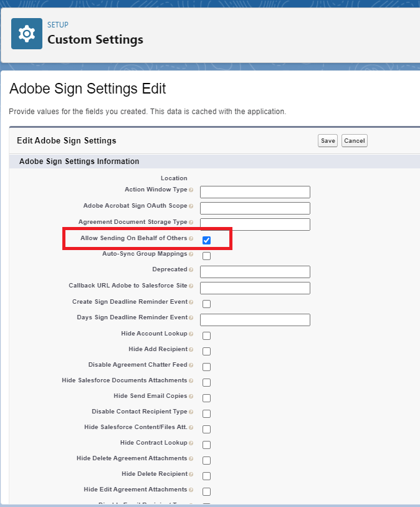
Task: Click help icon beside Adobe Acrobat Sign OAuth Scope
Action: [191, 206]
